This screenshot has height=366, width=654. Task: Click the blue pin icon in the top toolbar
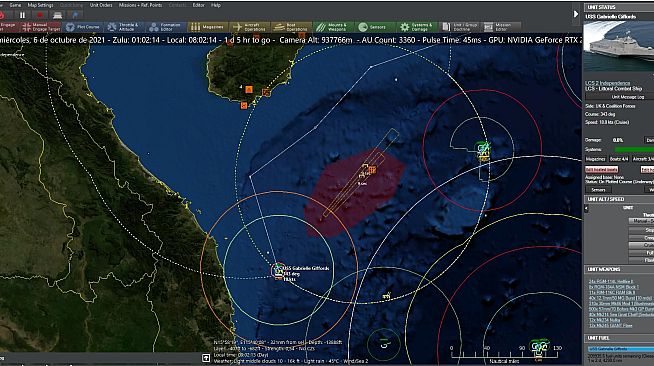[x=75, y=15]
